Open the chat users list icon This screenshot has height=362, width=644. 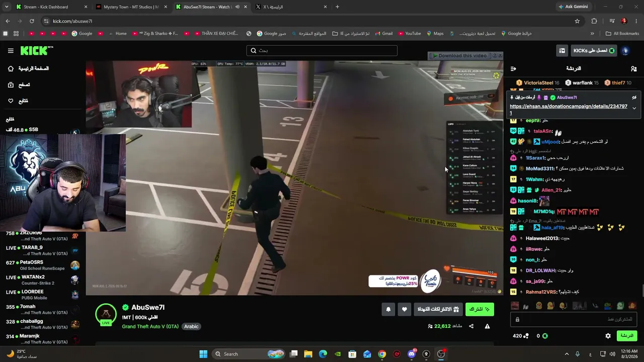coord(633,68)
